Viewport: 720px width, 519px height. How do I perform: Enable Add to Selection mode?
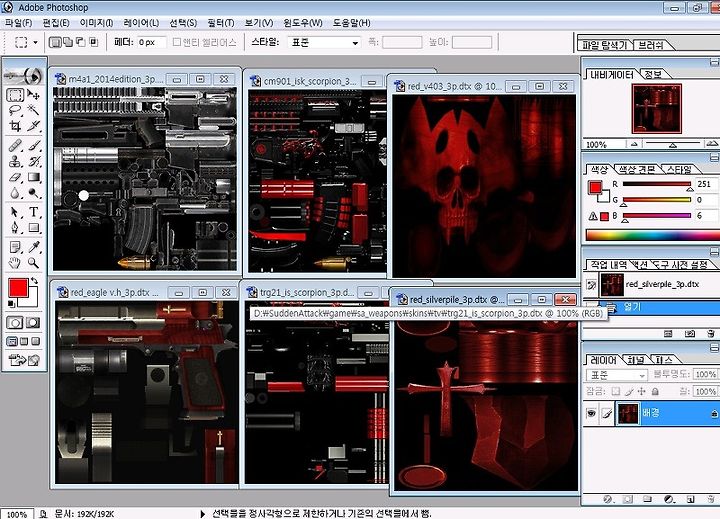pyautogui.click(x=68, y=42)
